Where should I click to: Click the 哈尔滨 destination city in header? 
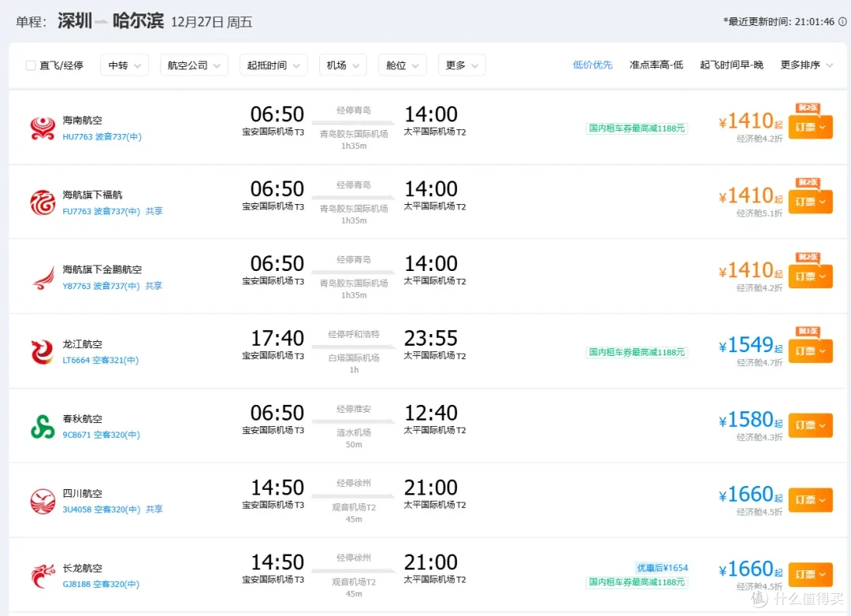pyautogui.click(x=139, y=21)
